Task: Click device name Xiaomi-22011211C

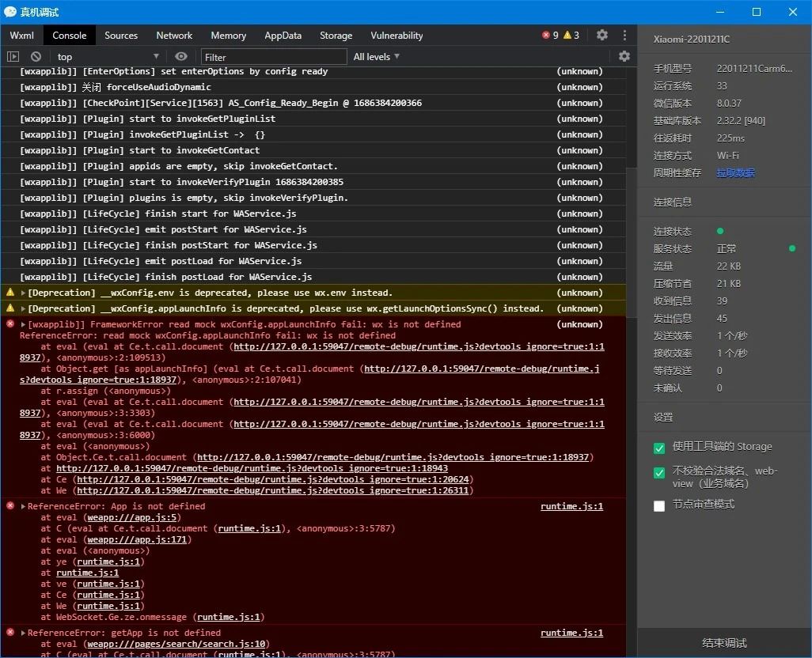Action: tap(692, 39)
